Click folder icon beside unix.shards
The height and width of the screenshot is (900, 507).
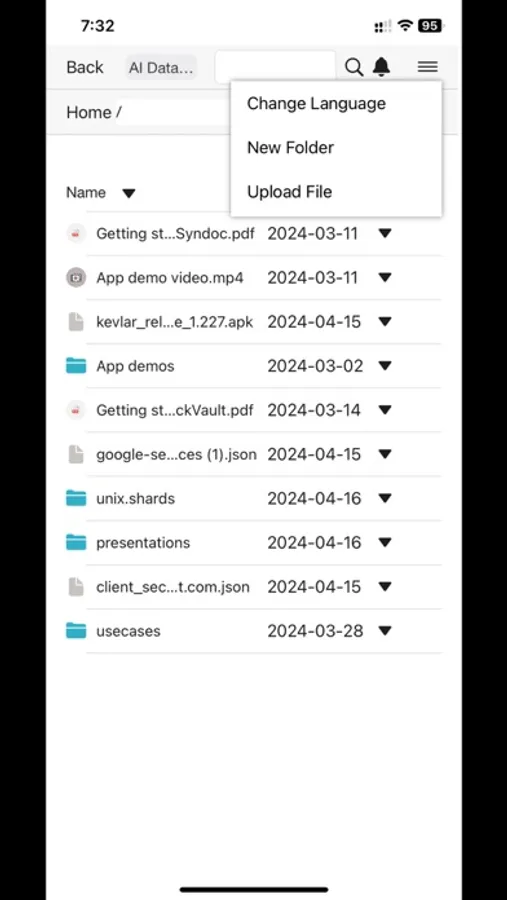[76, 498]
